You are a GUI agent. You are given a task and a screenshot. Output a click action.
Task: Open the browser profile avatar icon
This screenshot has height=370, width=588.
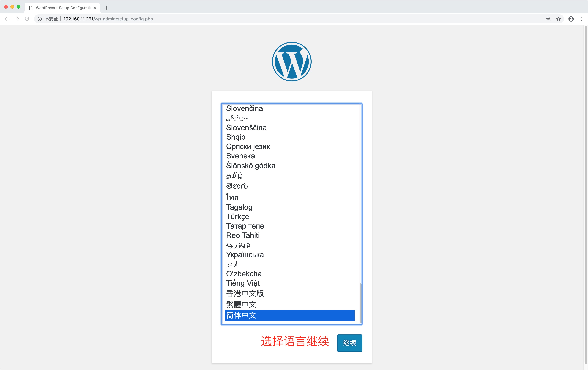point(571,19)
